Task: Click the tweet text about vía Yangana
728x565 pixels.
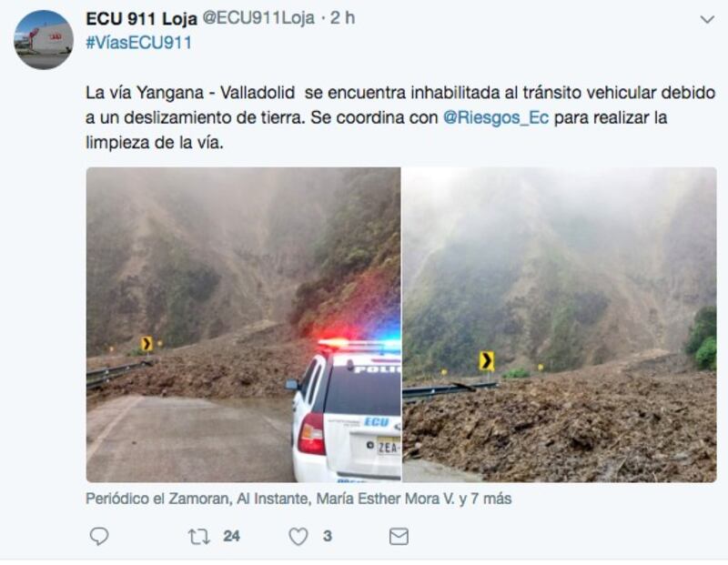Action: [x=400, y=117]
